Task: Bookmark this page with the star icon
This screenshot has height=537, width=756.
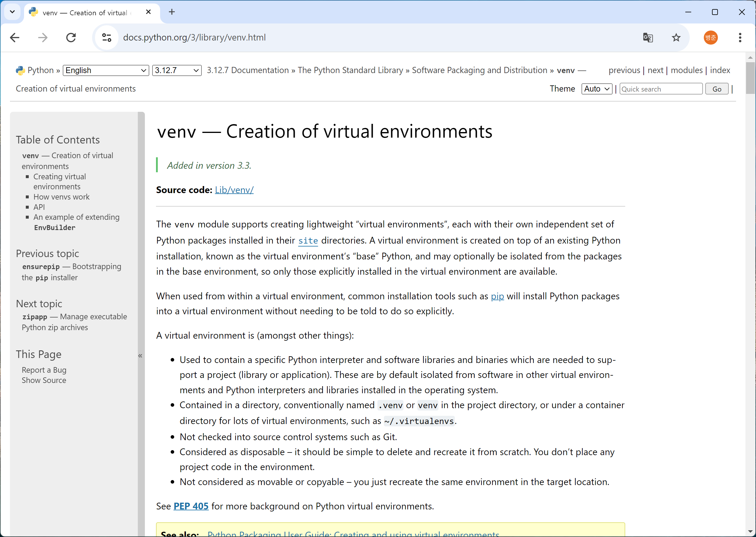Action: pos(676,38)
